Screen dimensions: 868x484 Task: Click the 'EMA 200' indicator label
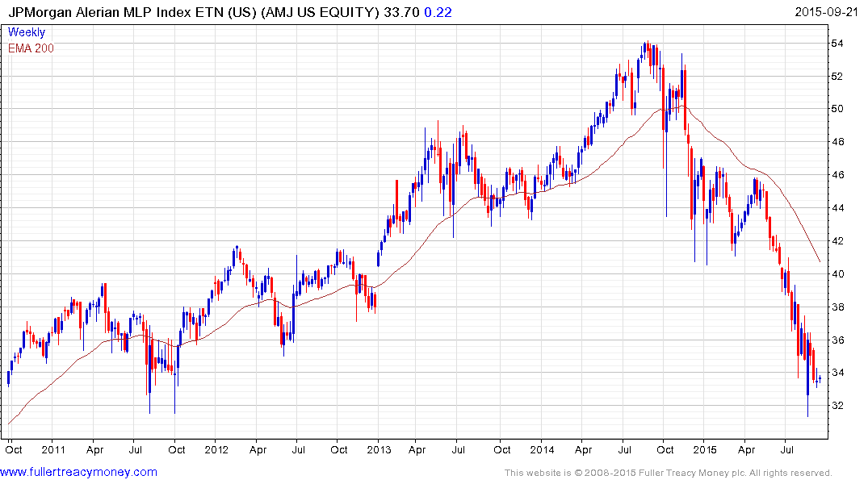click(31, 48)
